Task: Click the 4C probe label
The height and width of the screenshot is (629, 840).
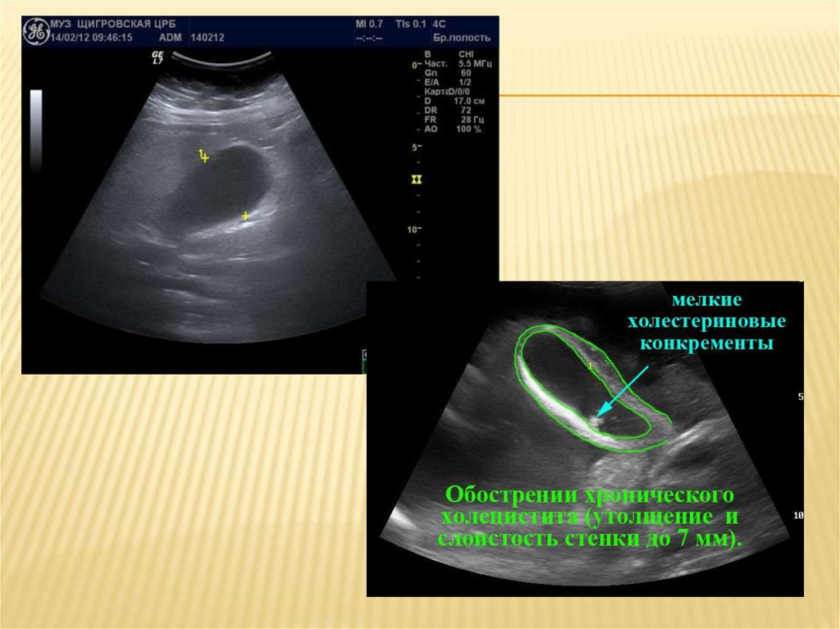Action: [x=439, y=24]
